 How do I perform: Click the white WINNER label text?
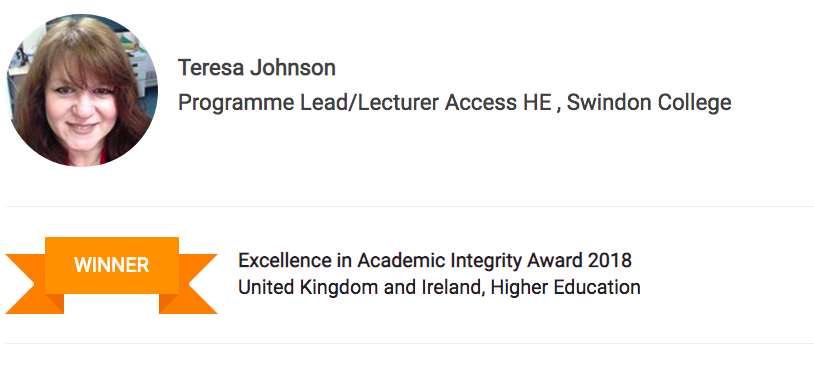[x=112, y=265]
